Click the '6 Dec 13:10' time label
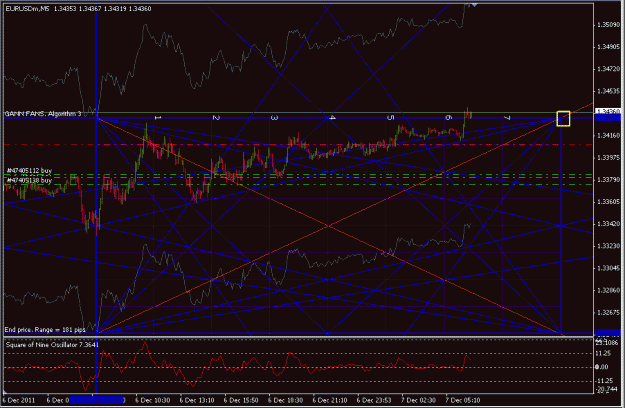 [x=197, y=400]
